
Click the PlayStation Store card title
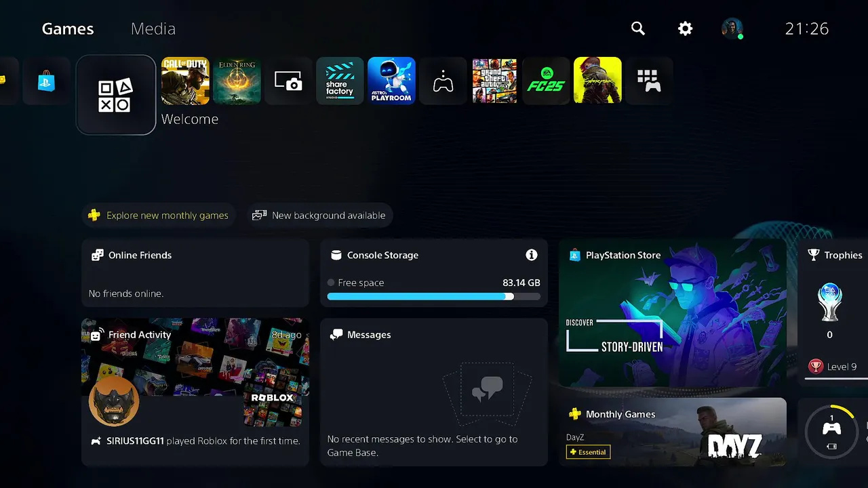click(x=623, y=256)
